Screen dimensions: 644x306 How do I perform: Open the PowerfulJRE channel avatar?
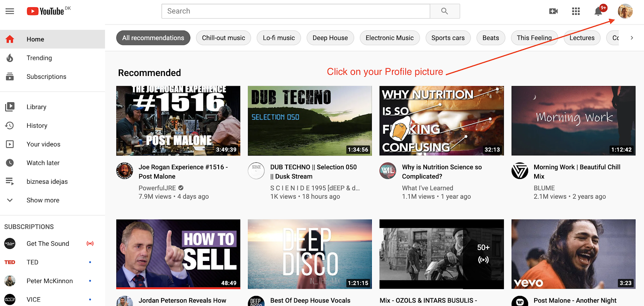(125, 171)
